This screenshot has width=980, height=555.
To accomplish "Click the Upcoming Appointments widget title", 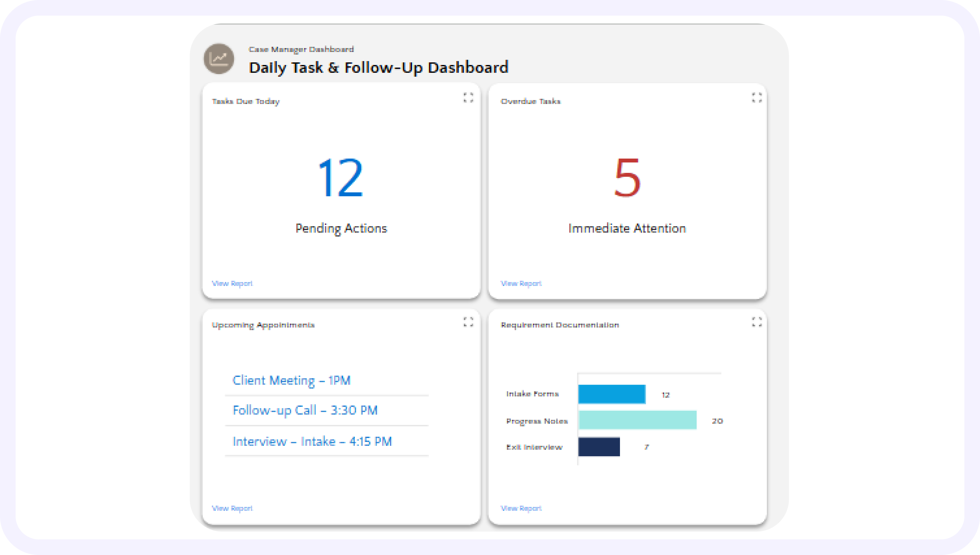I will (263, 325).
